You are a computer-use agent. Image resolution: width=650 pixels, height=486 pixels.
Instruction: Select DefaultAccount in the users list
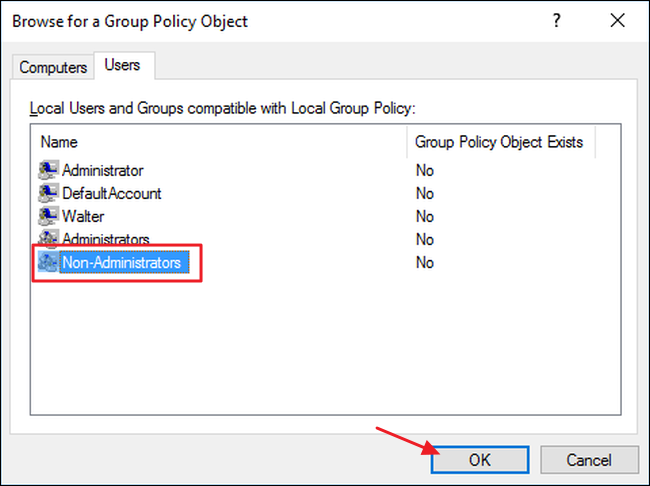112,193
